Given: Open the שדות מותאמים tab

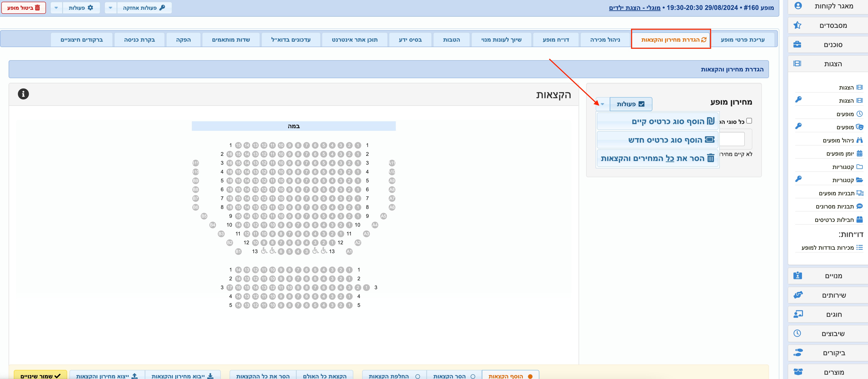Looking at the screenshot, I should (231, 40).
